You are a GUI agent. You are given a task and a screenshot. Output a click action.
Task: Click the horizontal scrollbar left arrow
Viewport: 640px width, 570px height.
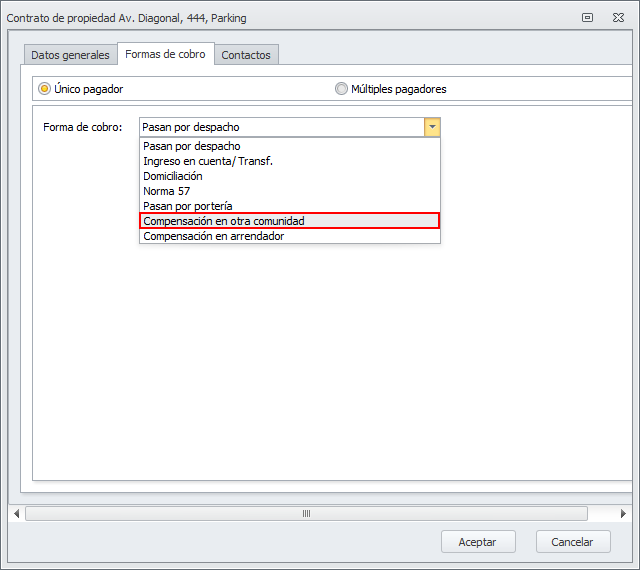[17, 514]
